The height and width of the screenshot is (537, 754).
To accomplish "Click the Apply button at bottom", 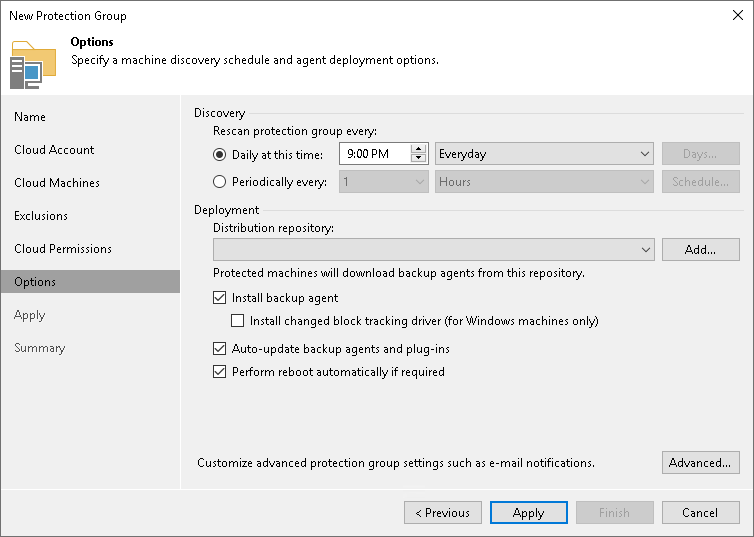I will (x=529, y=512).
